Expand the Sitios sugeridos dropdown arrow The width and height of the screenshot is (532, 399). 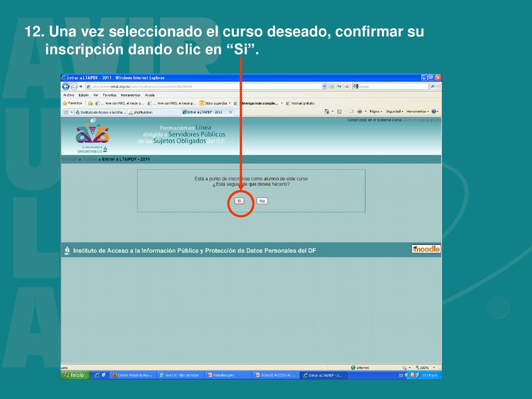[x=230, y=103]
